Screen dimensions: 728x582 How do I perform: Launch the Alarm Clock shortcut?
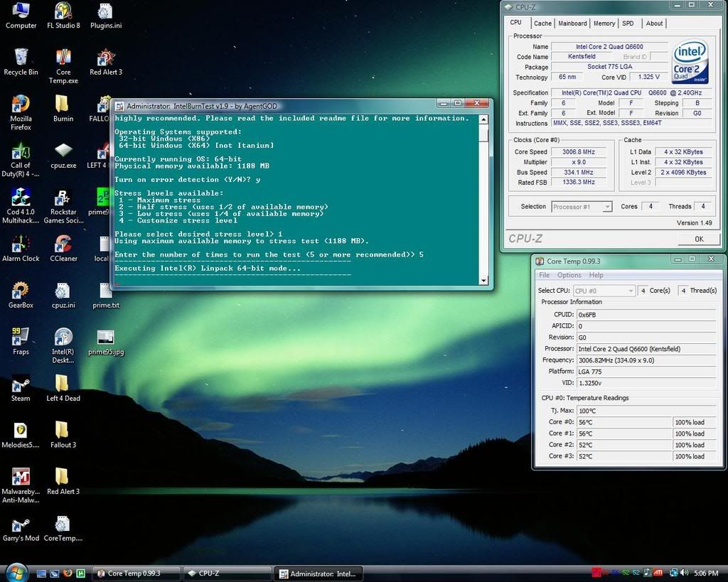(21, 248)
